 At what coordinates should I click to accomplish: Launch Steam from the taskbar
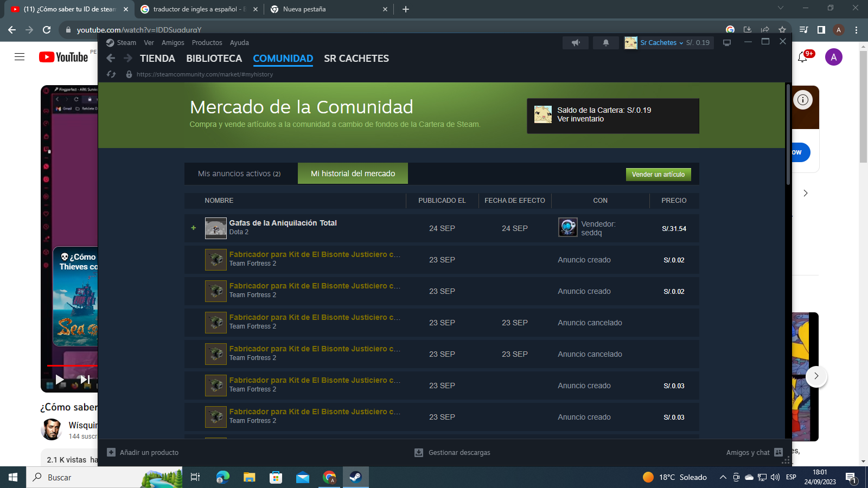[x=356, y=478]
